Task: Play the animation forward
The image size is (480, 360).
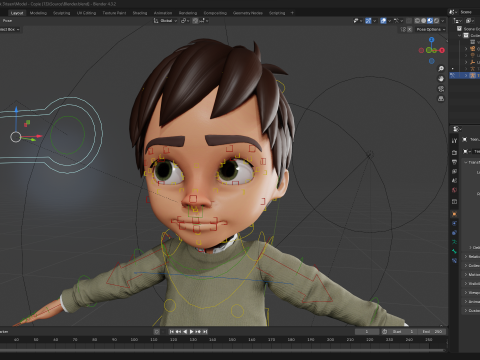Action: pyautogui.click(x=191, y=331)
